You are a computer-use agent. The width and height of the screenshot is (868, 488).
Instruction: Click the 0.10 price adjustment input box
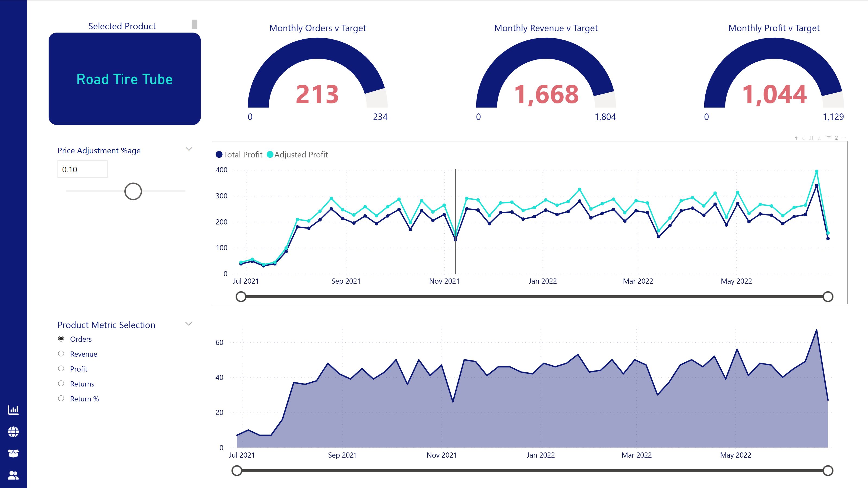[x=82, y=169]
